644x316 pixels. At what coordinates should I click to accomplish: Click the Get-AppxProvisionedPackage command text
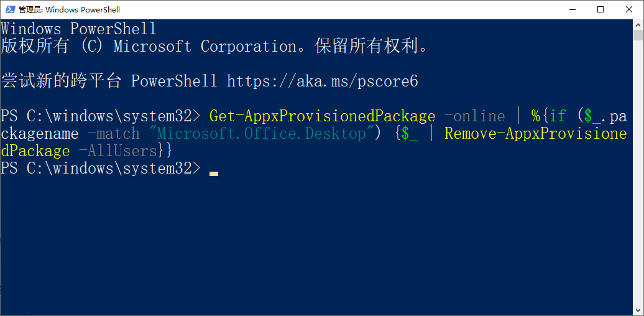[x=323, y=116]
